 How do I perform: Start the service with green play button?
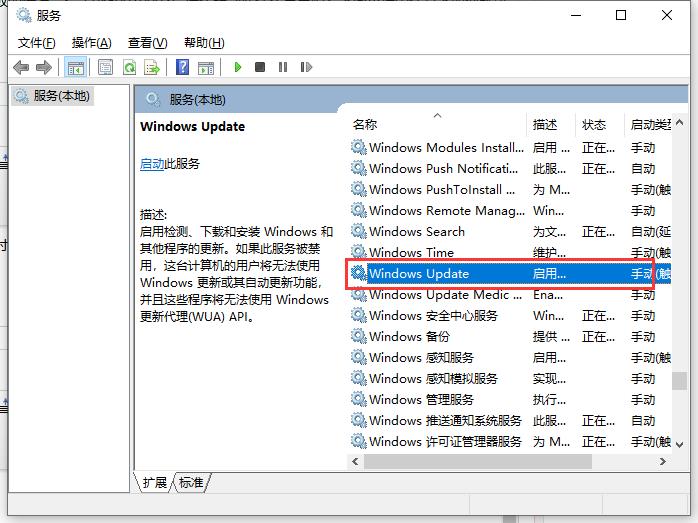[x=238, y=67]
